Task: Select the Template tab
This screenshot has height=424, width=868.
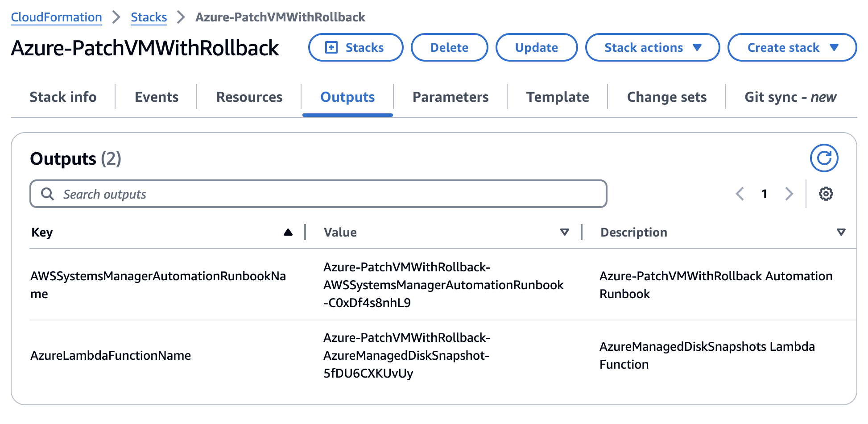Action: point(558,97)
